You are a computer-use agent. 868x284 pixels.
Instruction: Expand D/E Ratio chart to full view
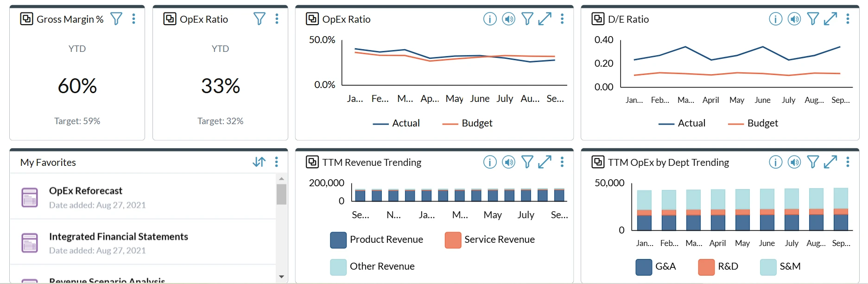[x=830, y=19]
